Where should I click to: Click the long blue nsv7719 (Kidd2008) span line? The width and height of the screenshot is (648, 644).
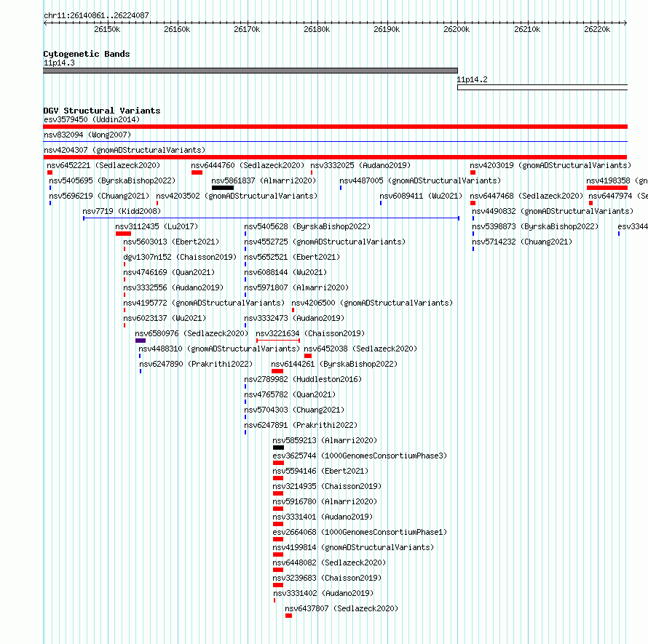(271, 218)
